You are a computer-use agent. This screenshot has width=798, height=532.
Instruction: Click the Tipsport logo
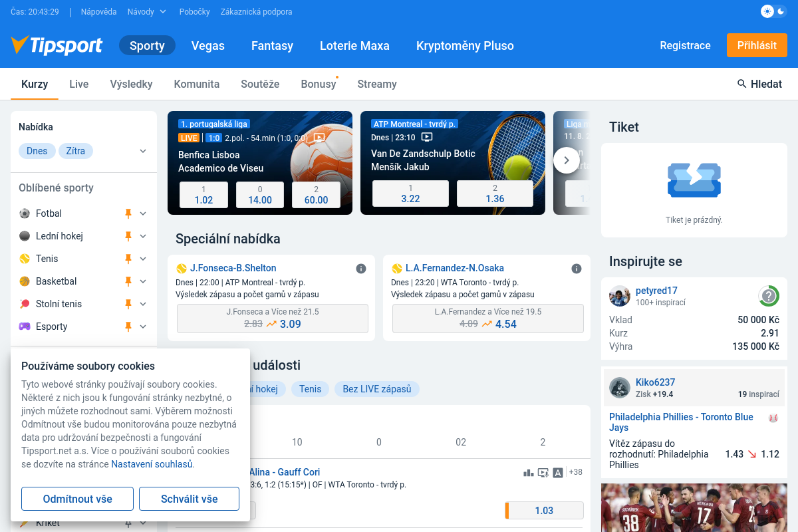57,45
